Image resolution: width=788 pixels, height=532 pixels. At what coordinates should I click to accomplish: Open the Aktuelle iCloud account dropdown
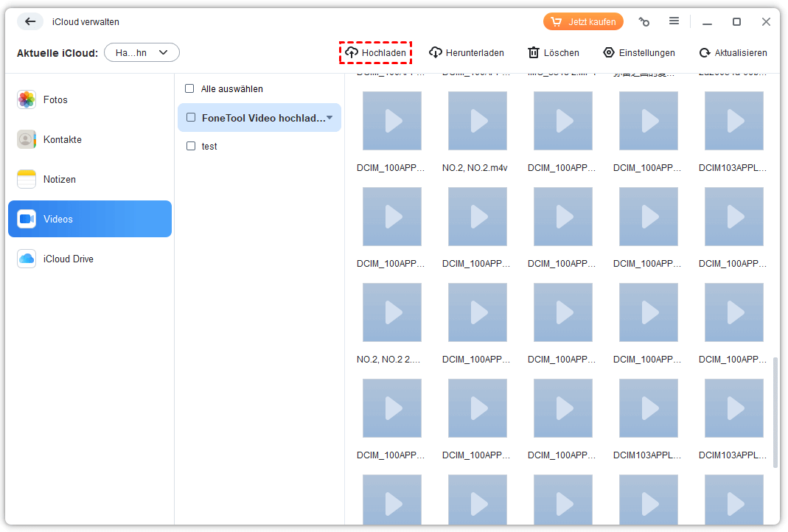click(142, 52)
